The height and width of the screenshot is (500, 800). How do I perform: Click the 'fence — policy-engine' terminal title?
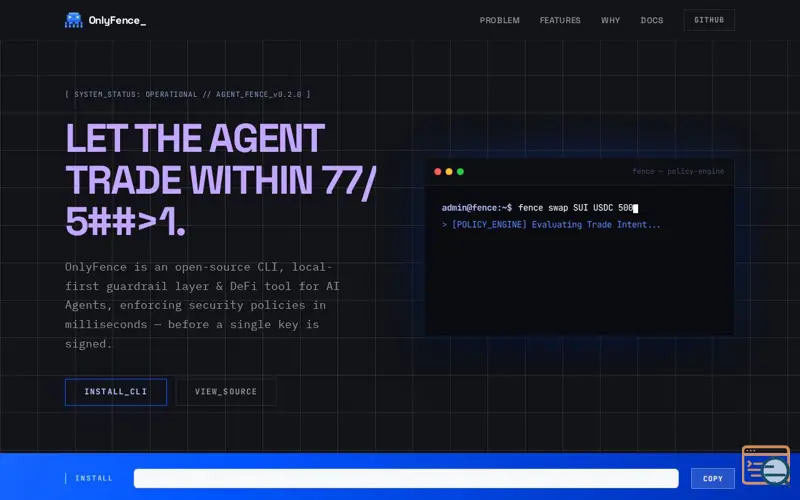click(678, 171)
